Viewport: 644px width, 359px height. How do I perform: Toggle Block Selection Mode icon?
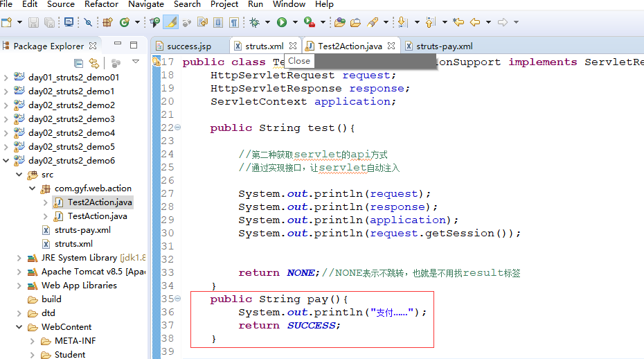click(x=218, y=22)
